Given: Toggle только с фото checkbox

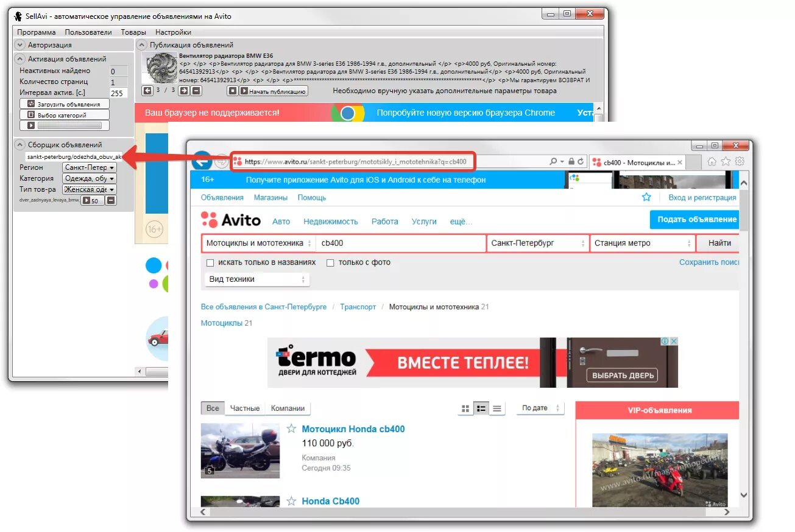Looking at the screenshot, I should tap(330, 263).
